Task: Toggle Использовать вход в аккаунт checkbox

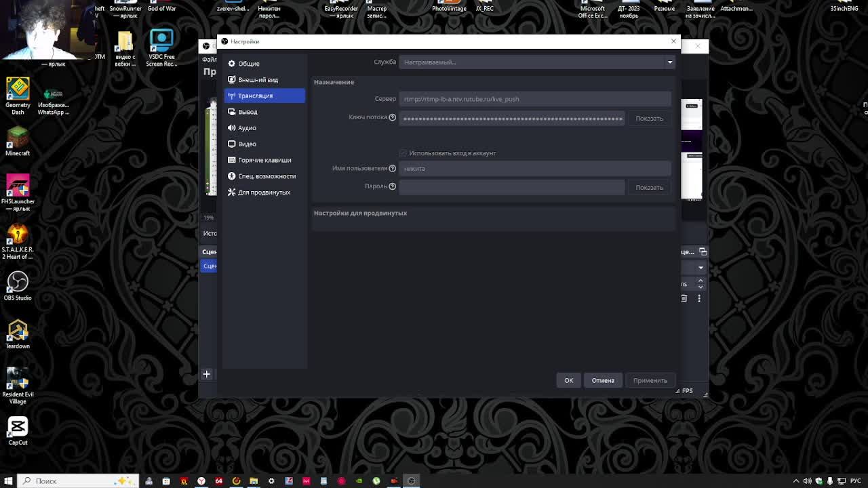Action: point(403,153)
